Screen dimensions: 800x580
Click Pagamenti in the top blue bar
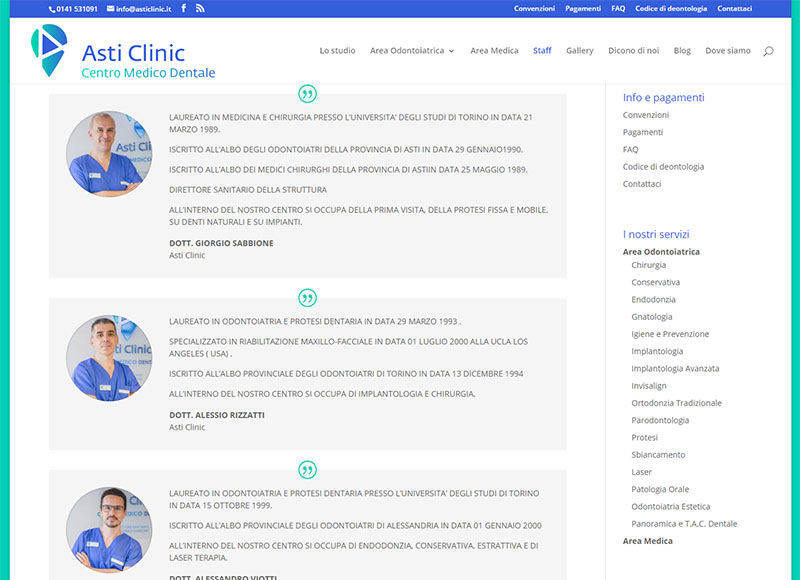click(x=583, y=8)
